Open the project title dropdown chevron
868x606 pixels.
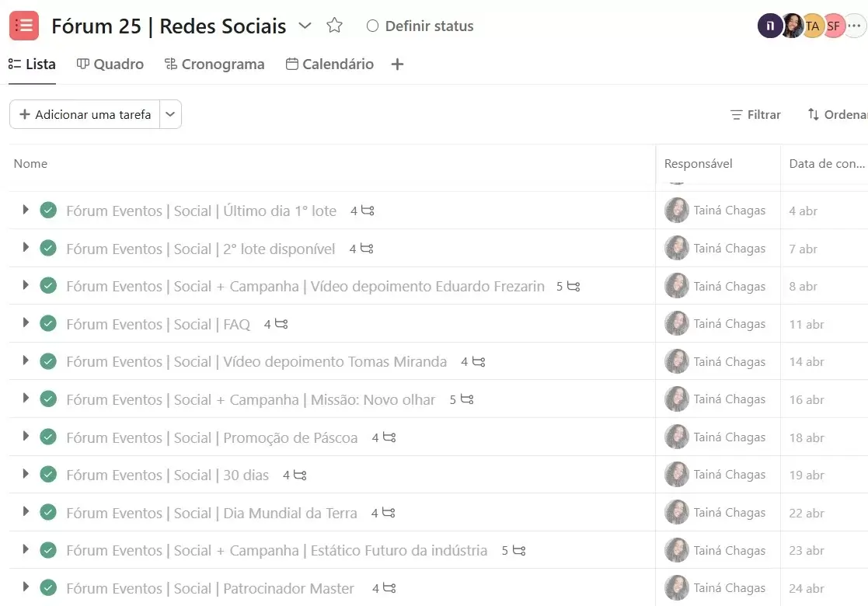(305, 26)
